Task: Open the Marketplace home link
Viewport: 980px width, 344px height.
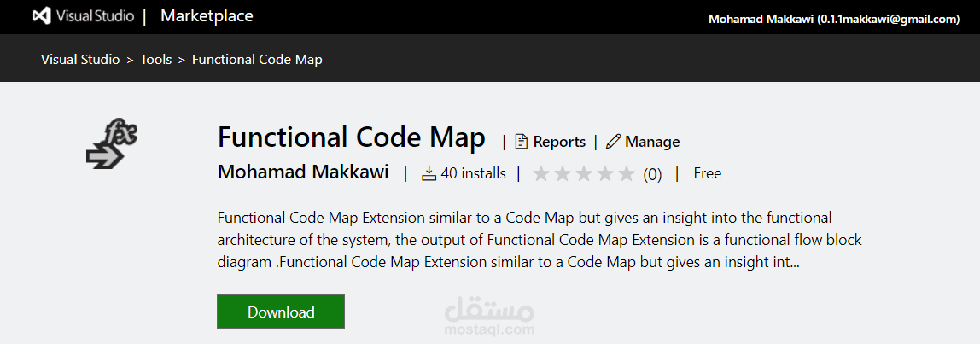Action: pos(207,15)
